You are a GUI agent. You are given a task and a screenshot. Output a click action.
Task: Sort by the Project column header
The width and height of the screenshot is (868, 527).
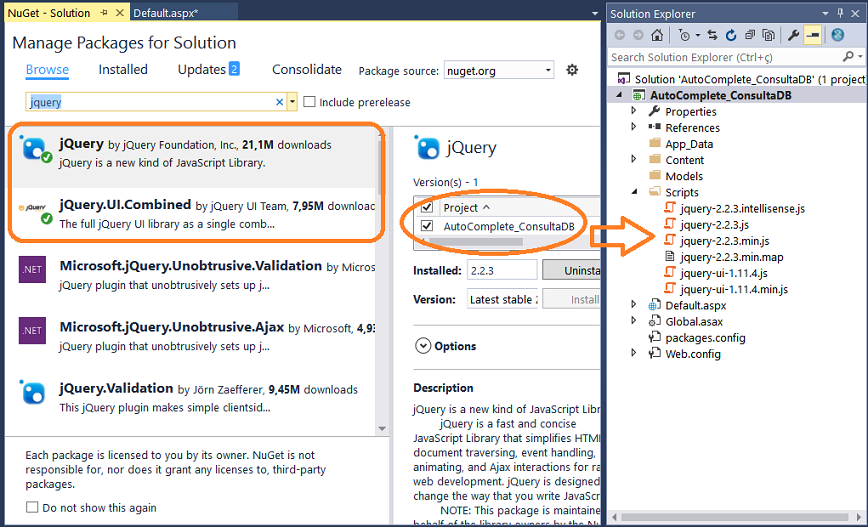click(466, 208)
